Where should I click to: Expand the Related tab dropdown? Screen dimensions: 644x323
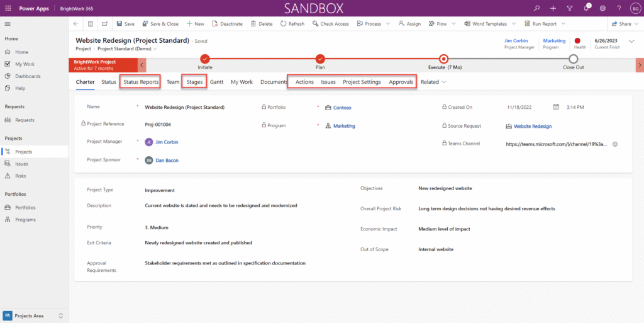pos(433,82)
